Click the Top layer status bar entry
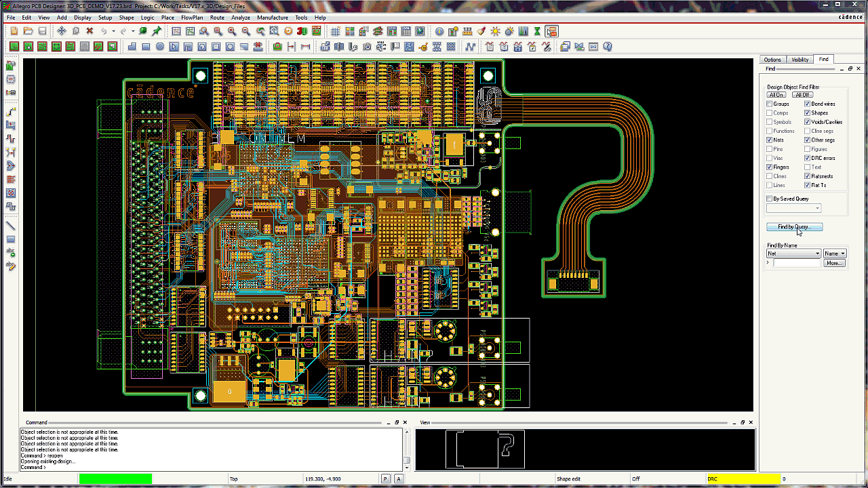868x488 pixels. point(233,479)
